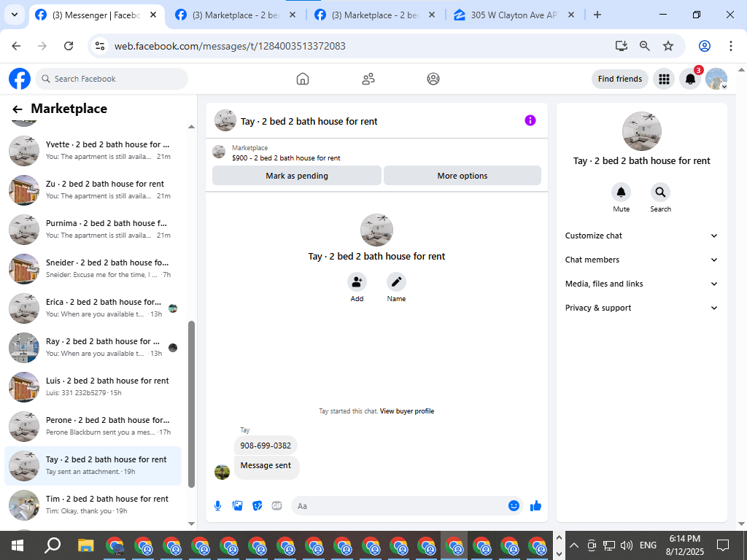747x560 pixels.
Task: Expand Customize chat section
Action: [641, 236]
